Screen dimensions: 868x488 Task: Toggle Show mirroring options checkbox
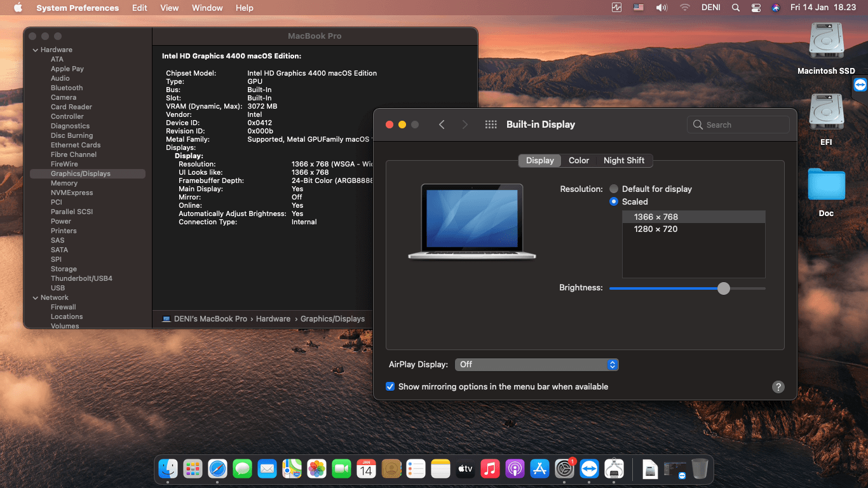390,386
